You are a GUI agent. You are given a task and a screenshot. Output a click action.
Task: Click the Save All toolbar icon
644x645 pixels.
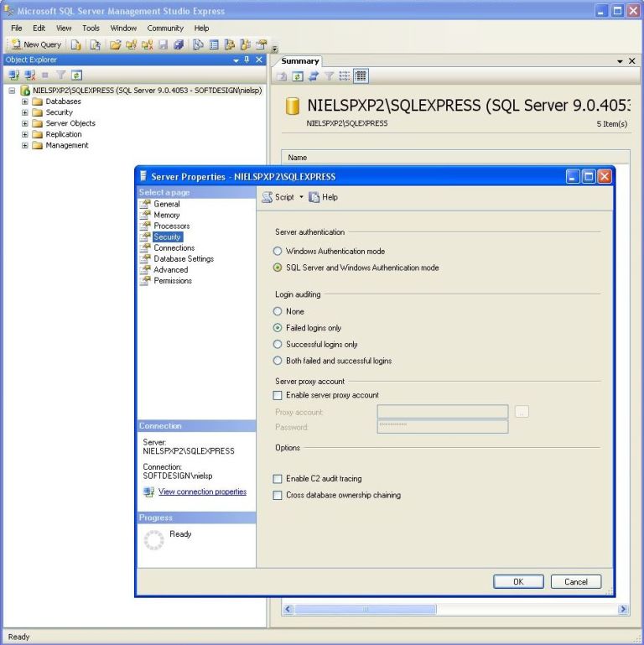click(x=179, y=44)
